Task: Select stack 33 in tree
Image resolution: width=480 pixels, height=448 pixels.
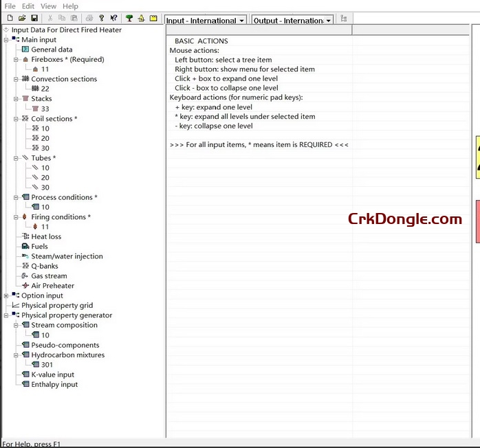Action: pyautogui.click(x=45, y=109)
